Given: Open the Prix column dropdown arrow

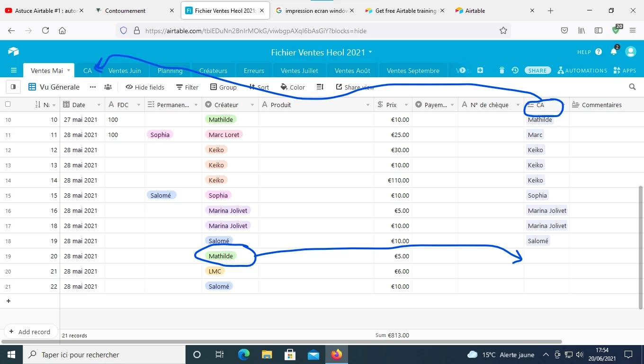Looking at the screenshot, I should 406,105.
